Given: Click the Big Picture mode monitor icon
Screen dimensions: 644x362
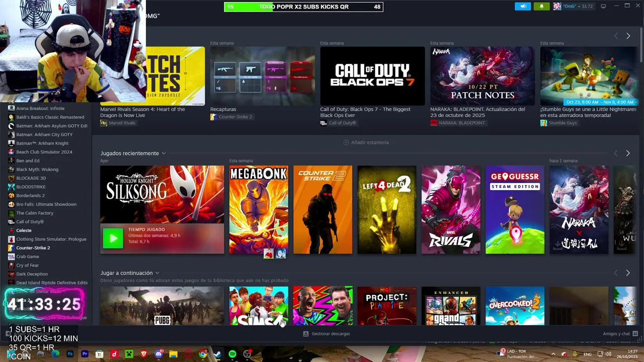Looking at the screenshot, I should (x=603, y=6).
